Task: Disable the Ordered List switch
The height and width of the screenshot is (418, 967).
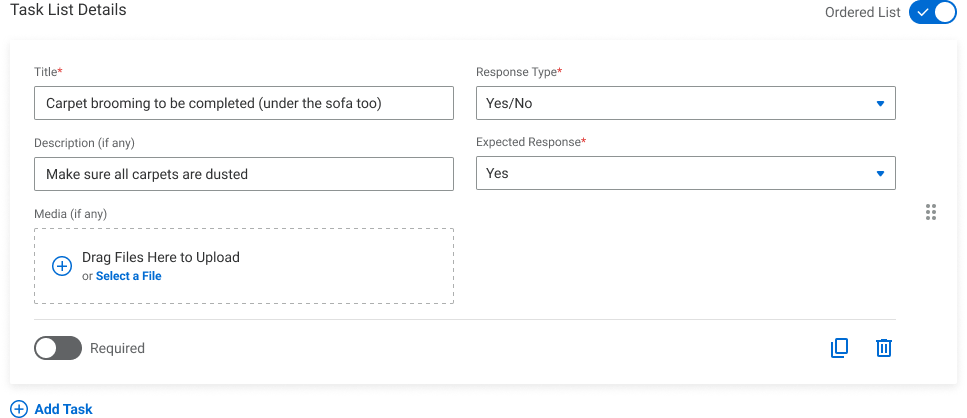Action: (932, 13)
